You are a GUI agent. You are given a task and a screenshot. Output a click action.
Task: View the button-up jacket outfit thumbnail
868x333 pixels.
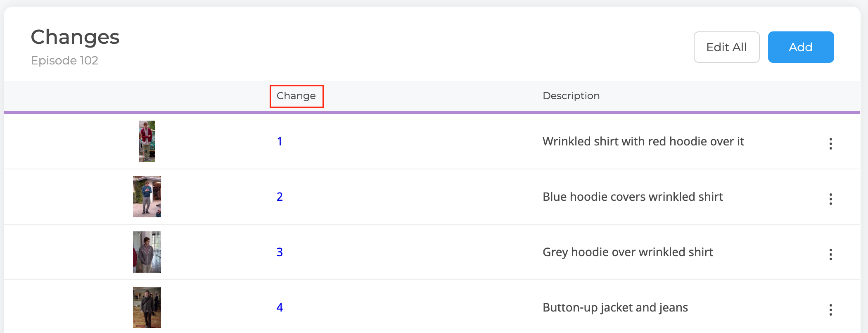pyautogui.click(x=147, y=307)
